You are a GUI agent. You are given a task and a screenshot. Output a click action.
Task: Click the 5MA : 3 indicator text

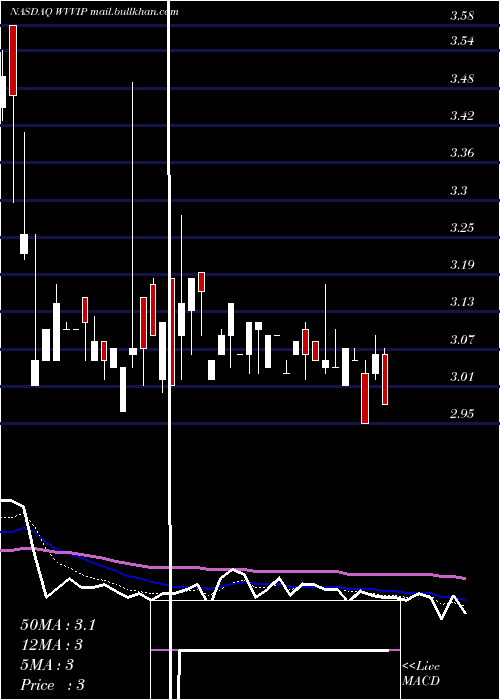coord(47,665)
